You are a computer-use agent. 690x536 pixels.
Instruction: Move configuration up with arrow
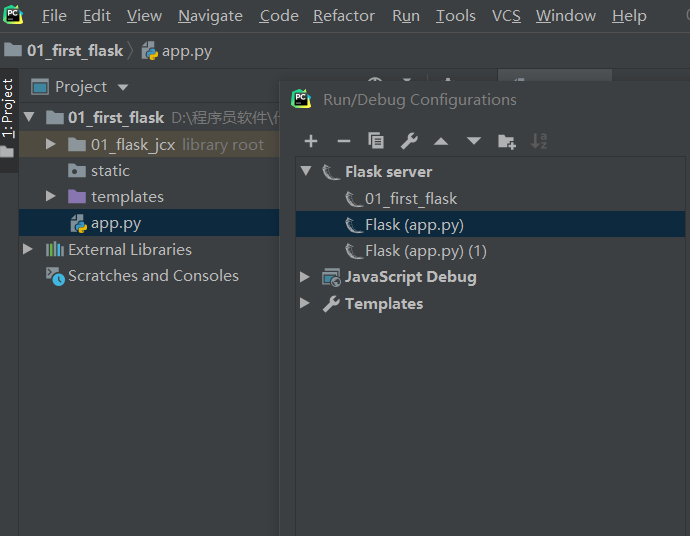click(441, 141)
